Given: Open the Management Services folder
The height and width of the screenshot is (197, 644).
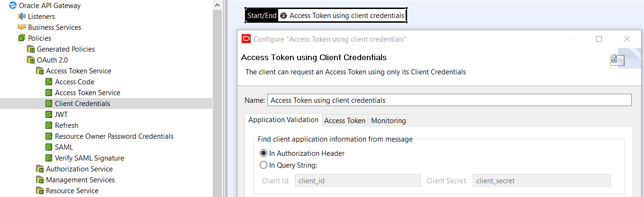Looking at the screenshot, I should [x=80, y=180].
